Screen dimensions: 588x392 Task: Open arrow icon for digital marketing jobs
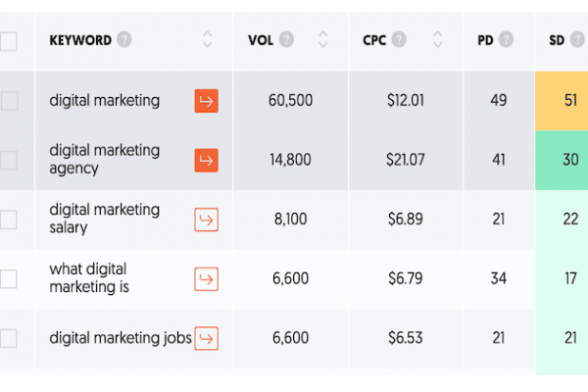click(x=206, y=338)
